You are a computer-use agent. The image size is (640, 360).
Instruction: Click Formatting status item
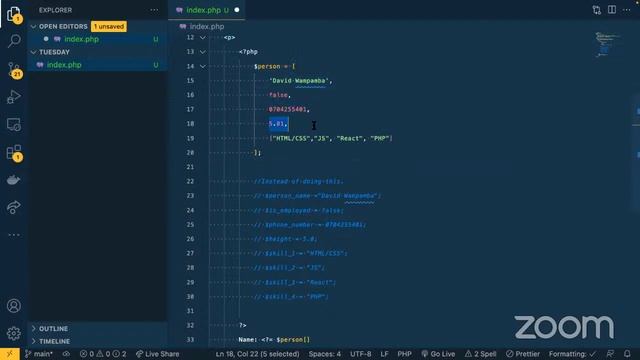click(x=572, y=354)
